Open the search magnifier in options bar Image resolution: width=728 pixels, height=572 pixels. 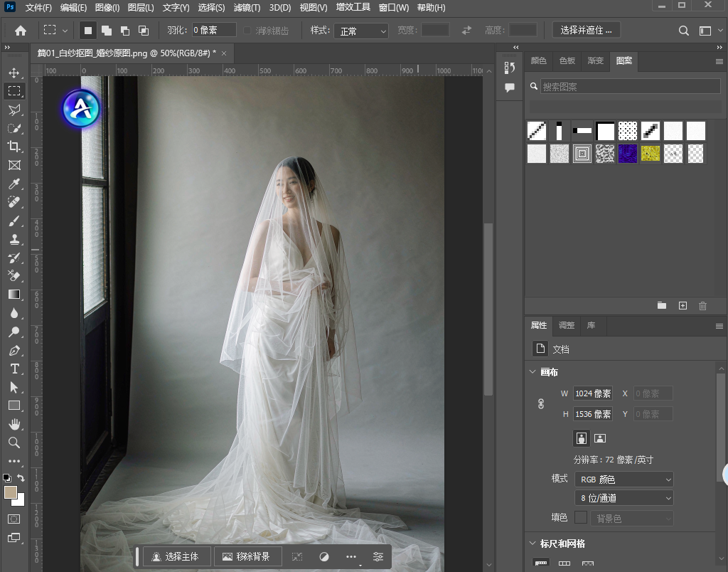point(683,31)
